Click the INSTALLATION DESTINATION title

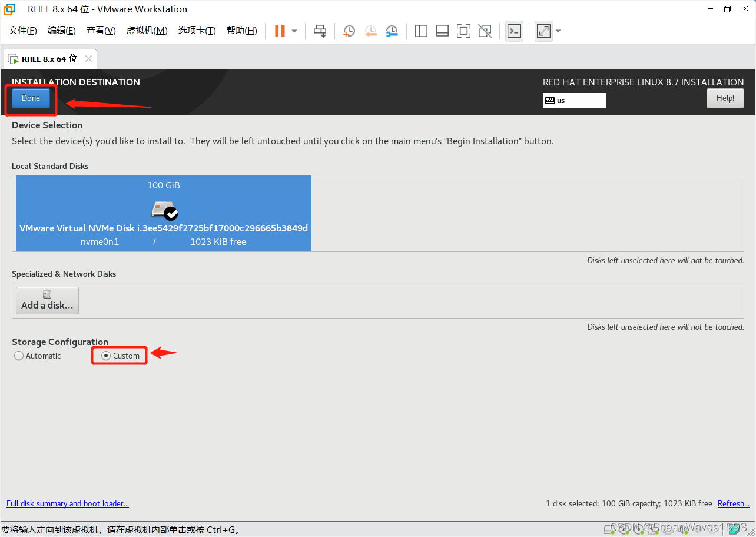click(76, 82)
